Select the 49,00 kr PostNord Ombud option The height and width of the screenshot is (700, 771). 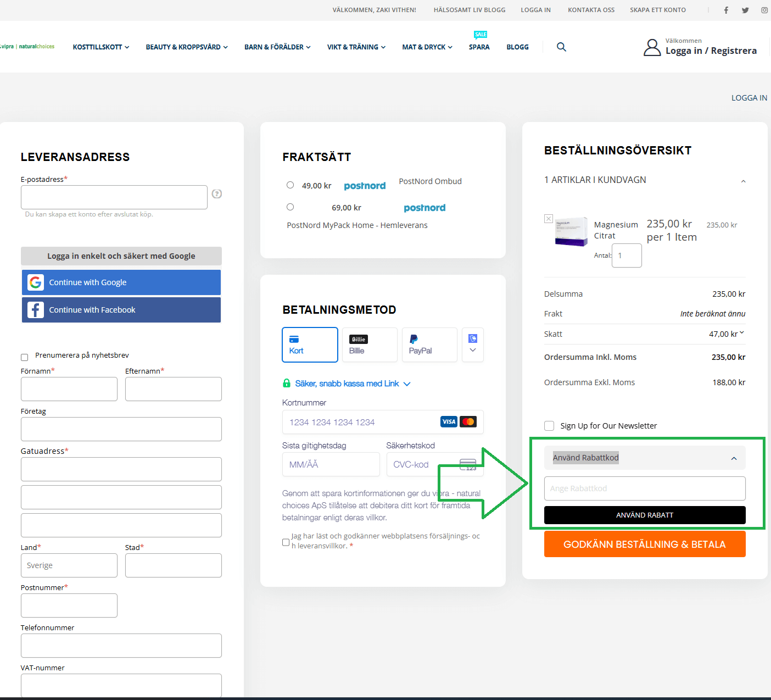(290, 185)
